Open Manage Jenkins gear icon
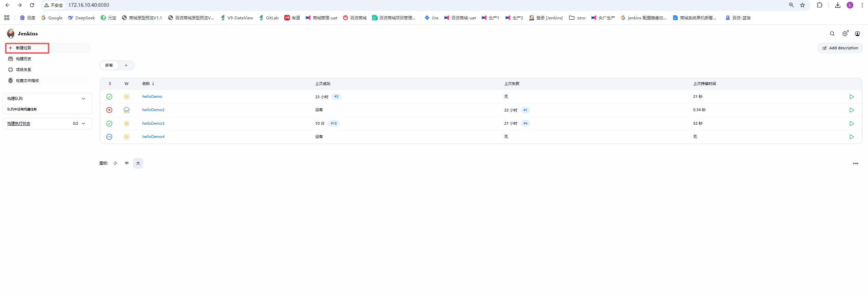The width and height of the screenshot is (868, 296). click(845, 34)
